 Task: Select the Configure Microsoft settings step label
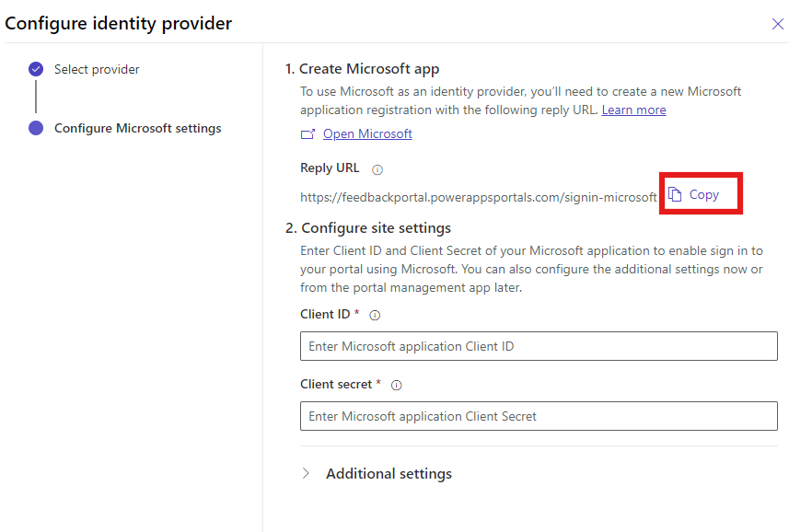(138, 128)
